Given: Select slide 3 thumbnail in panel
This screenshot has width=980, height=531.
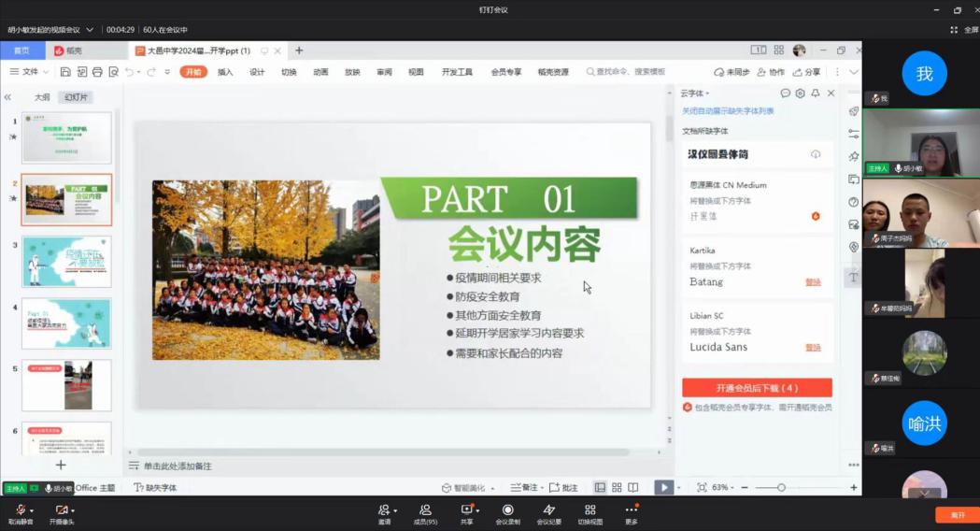Looking at the screenshot, I should click(66, 261).
